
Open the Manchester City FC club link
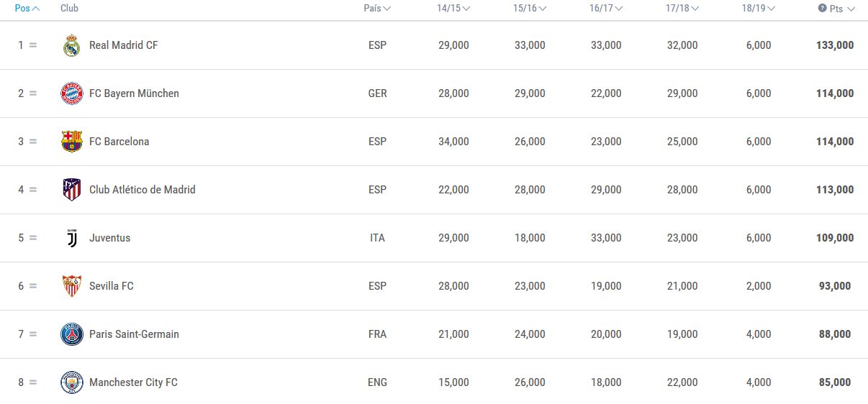click(x=133, y=382)
